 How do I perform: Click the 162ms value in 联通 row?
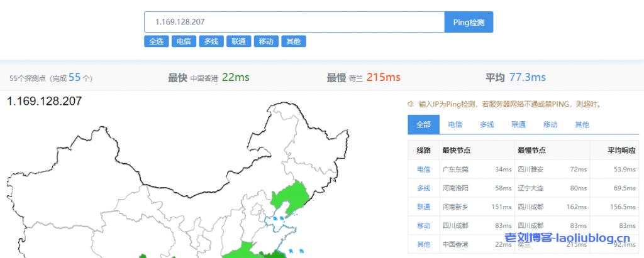point(577,207)
